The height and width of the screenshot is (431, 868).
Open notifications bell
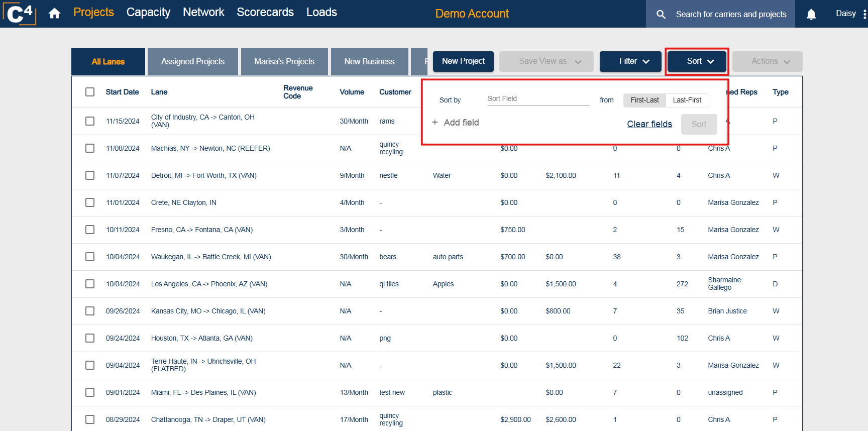tap(811, 14)
